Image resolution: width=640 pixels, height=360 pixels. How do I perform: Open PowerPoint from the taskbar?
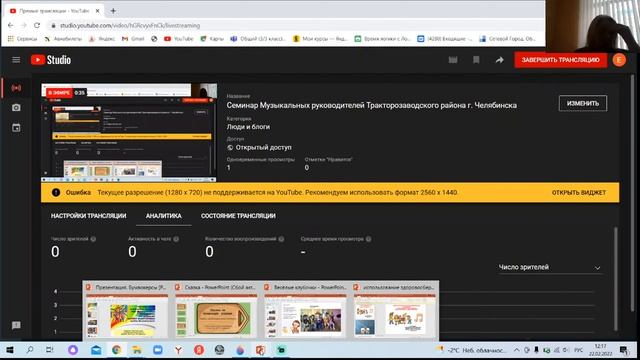pyautogui.click(x=260, y=350)
